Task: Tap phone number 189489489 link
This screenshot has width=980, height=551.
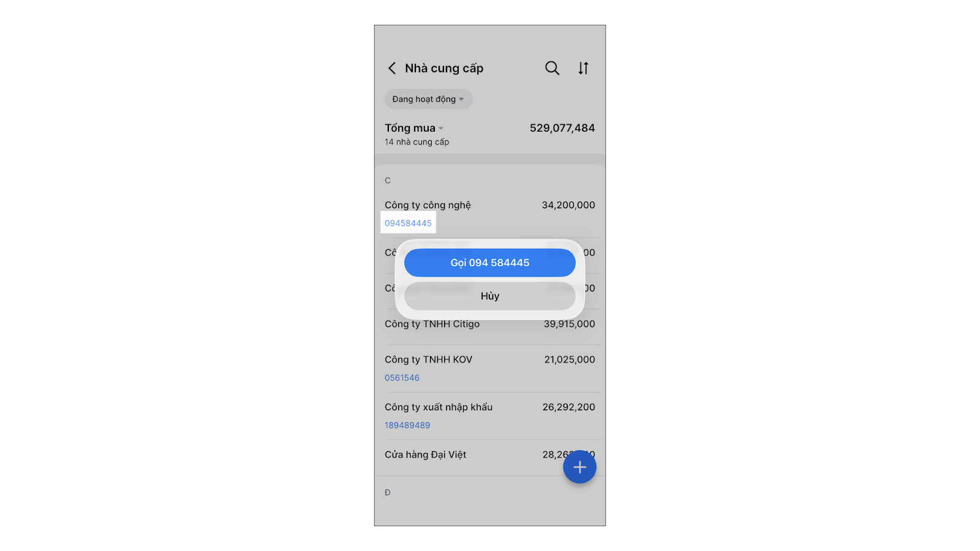Action: click(407, 425)
